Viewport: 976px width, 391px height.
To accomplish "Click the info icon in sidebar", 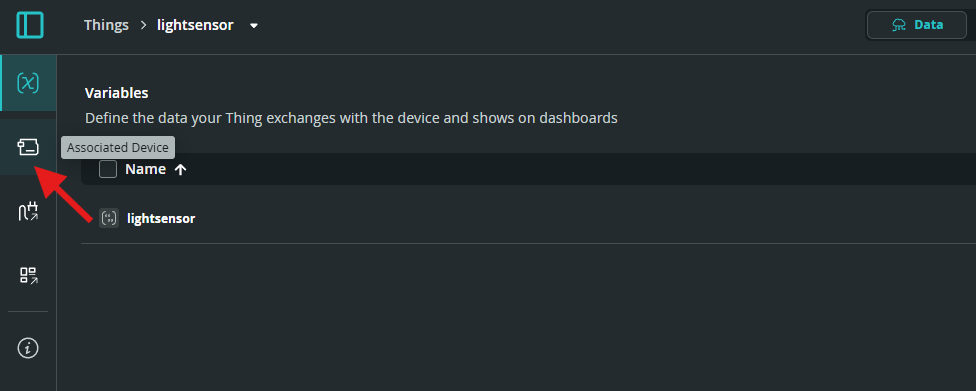I will tap(28, 347).
